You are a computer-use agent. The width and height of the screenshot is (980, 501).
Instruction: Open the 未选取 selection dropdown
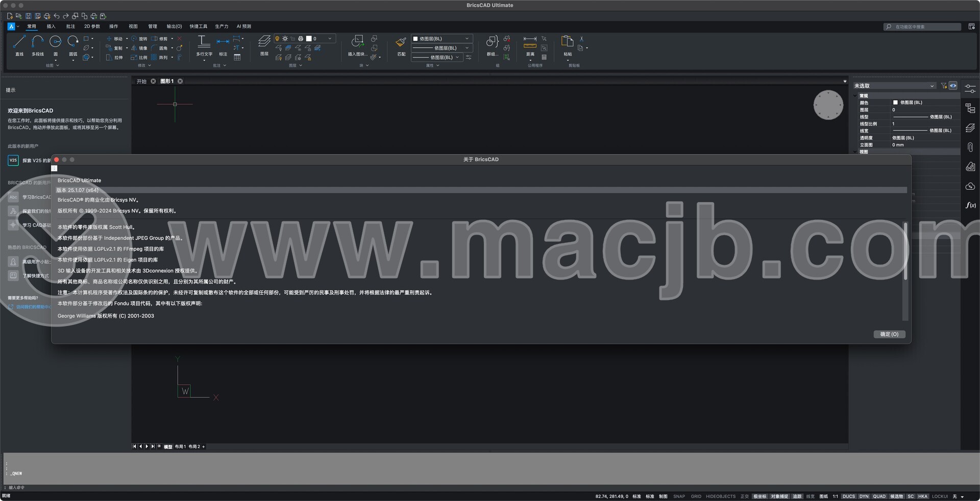894,86
